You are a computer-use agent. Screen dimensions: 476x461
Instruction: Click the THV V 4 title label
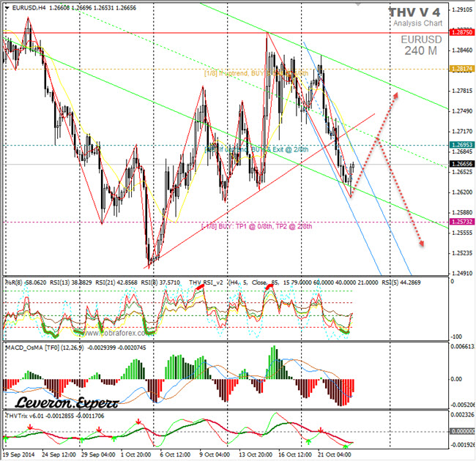click(x=414, y=12)
